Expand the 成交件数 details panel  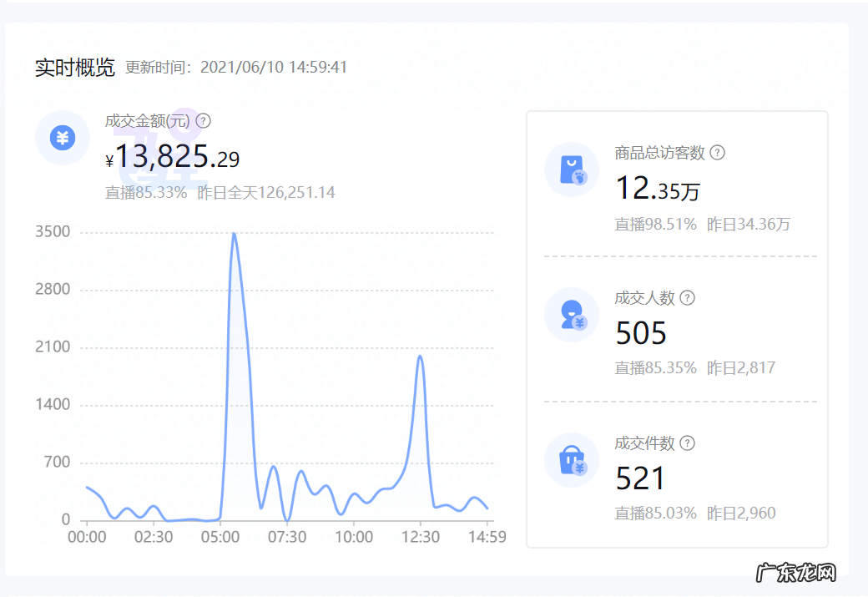pyautogui.click(x=676, y=476)
